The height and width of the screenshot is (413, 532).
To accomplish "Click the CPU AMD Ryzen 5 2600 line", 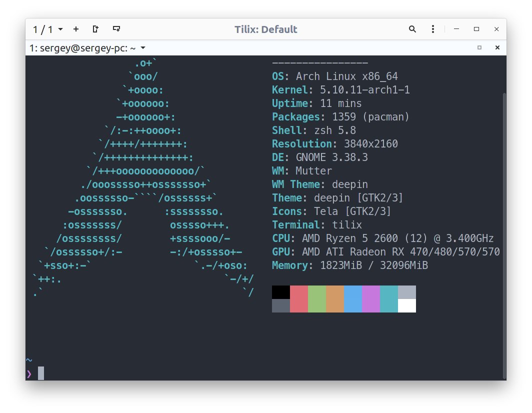I will (x=382, y=238).
